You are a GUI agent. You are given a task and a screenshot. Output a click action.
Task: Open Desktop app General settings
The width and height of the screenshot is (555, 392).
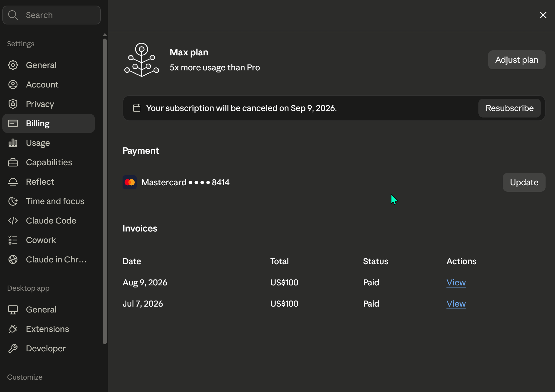[49, 310]
